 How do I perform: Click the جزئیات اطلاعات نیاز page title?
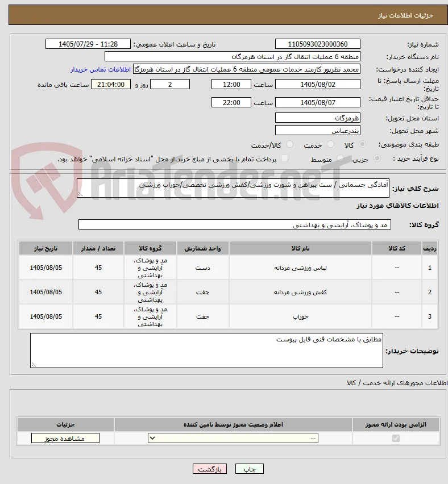(x=406, y=15)
